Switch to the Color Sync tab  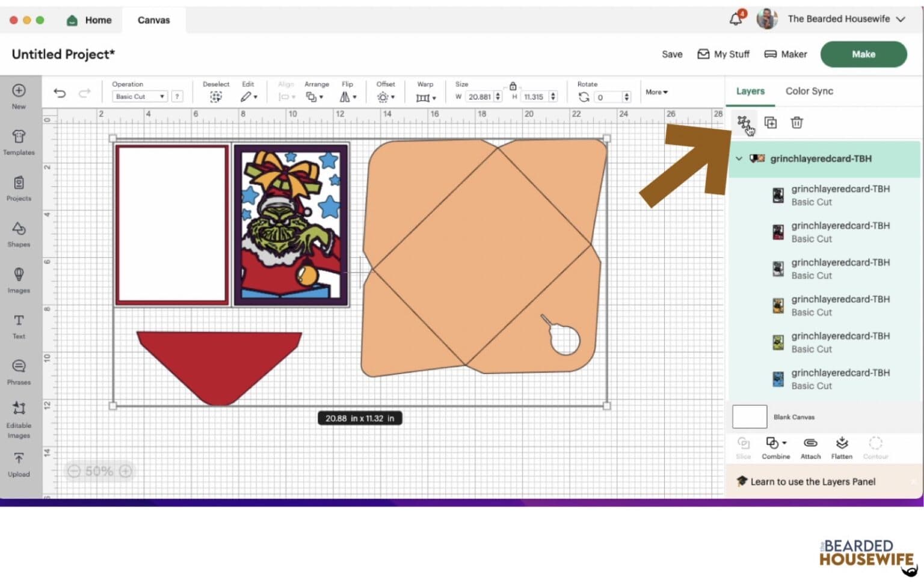[x=809, y=91]
